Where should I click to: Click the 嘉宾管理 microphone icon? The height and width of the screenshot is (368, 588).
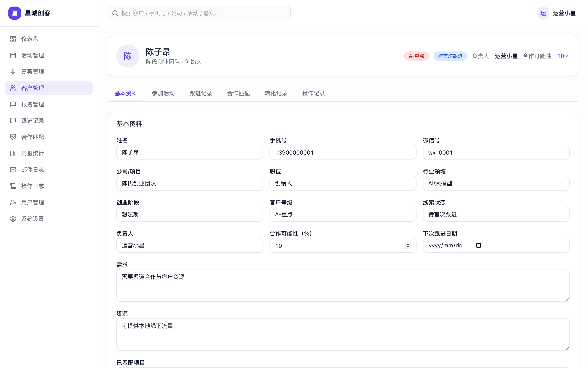pyautogui.click(x=13, y=72)
